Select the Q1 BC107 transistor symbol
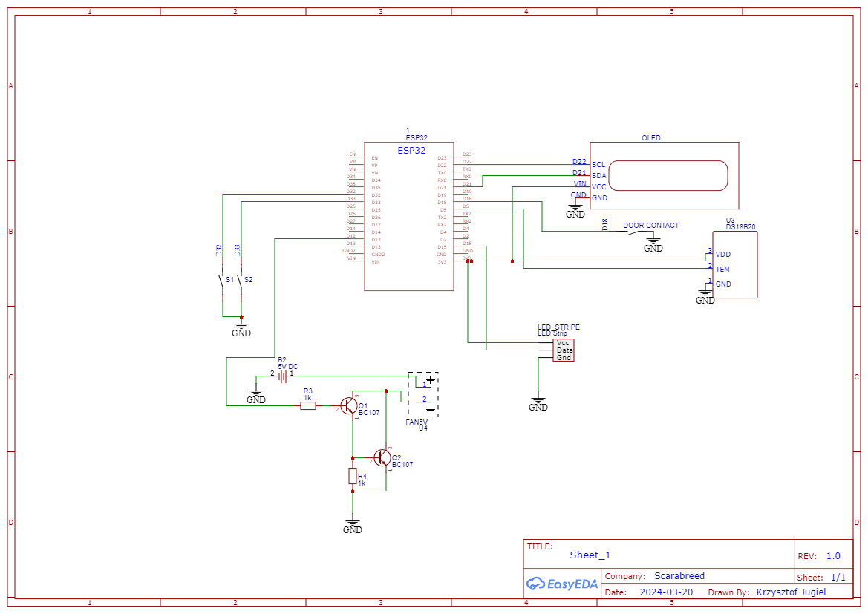Screen dimensions: 868x614 [x=350, y=406]
